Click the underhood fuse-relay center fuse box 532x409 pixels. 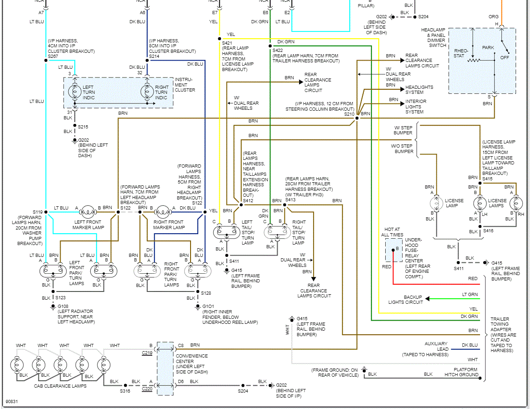pyautogui.click(x=393, y=250)
